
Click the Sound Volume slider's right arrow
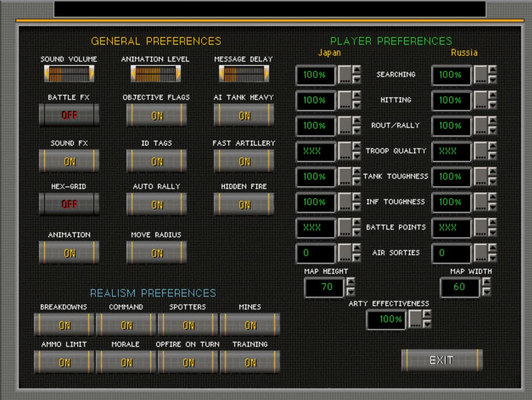pyautogui.click(x=91, y=74)
